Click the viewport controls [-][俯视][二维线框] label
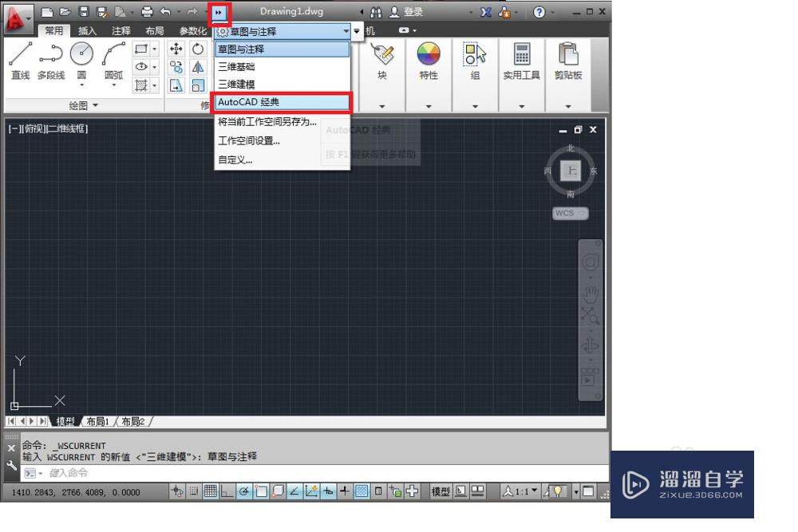This screenshot has height=532, width=798. 49,128
